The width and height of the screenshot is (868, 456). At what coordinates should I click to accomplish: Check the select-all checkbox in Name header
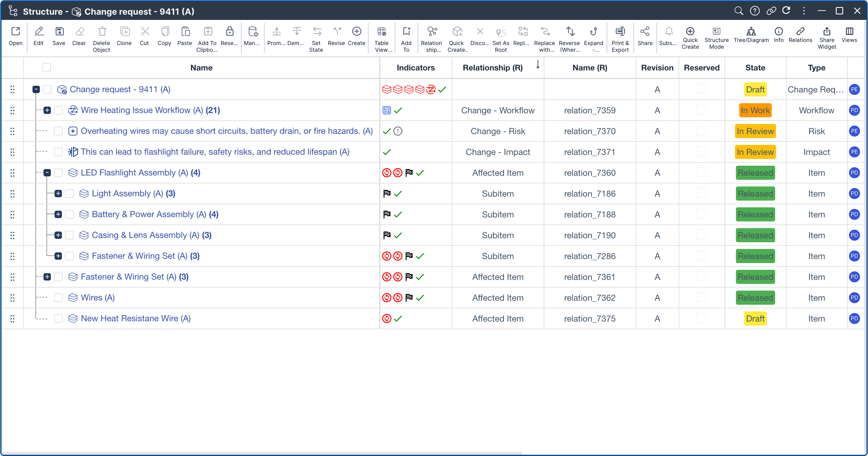click(x=47, y=68)
